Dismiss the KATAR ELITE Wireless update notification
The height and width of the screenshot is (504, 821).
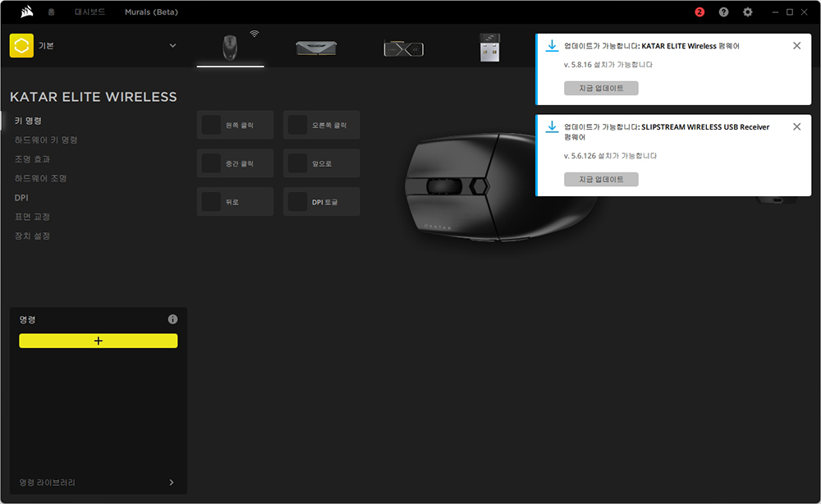pos(797,46)
